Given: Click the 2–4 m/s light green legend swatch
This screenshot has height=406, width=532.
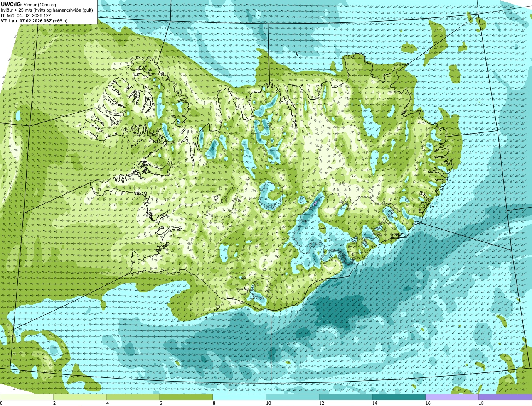Looking at the screenshot, I should pos(80,397).
